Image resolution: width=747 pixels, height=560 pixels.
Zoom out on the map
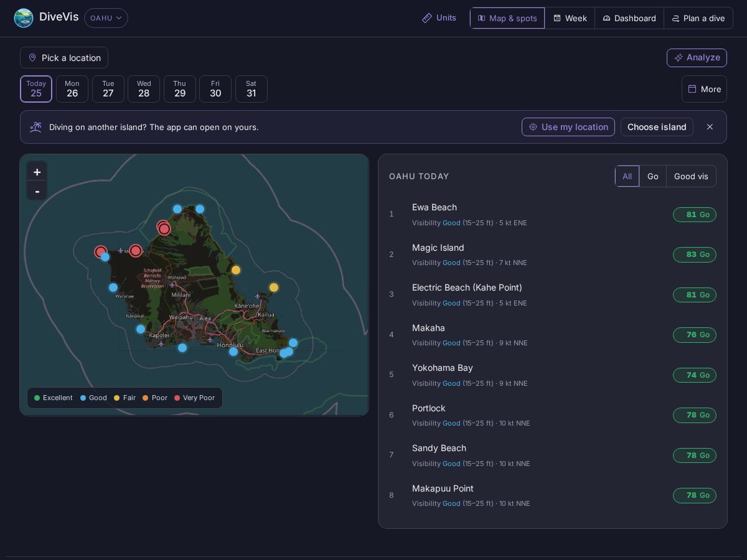(x=37, y=191)
